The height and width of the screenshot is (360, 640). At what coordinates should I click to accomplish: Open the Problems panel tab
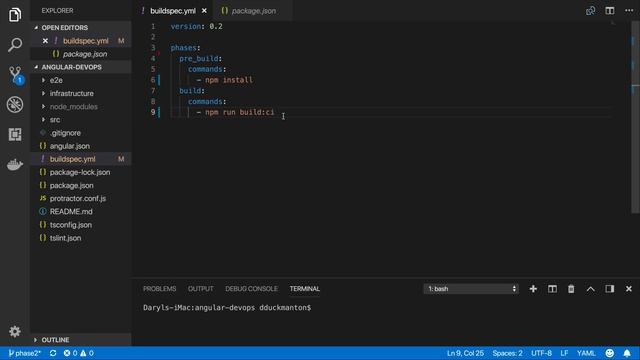click(x=160, y=289)
